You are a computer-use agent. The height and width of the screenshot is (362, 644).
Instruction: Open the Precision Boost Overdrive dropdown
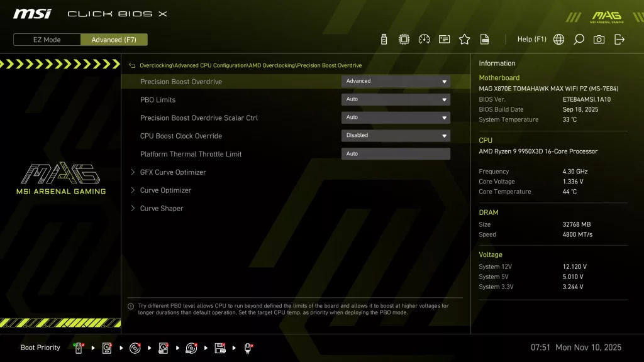click(395, 80)
